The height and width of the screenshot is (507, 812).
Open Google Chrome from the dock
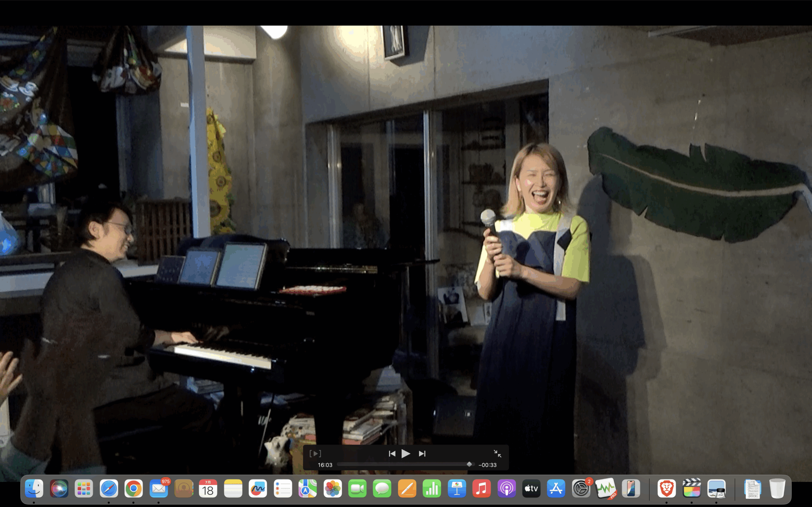(x=134, y=489)
